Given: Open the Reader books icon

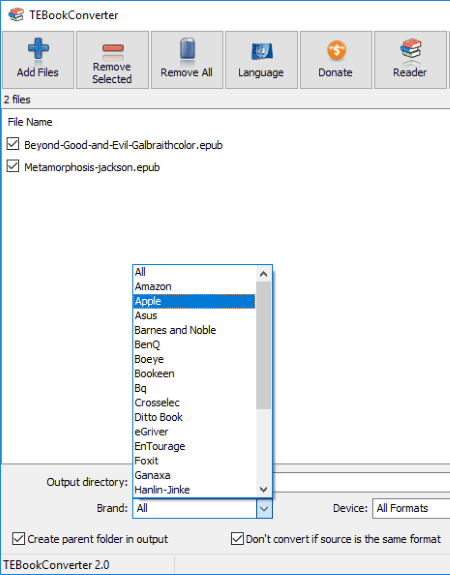Looking at the screenshot, I should [x=411, y=48].
